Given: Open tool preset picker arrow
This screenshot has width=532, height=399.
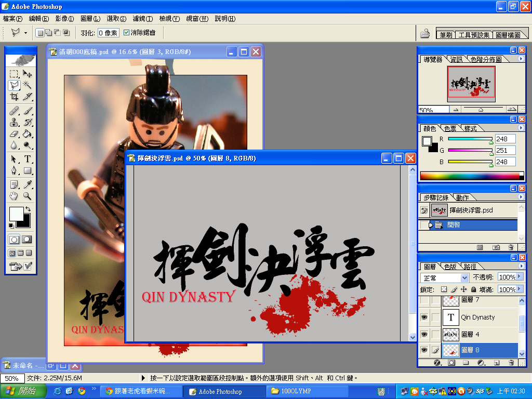Looking at the screenshot, I should (25, 33).
